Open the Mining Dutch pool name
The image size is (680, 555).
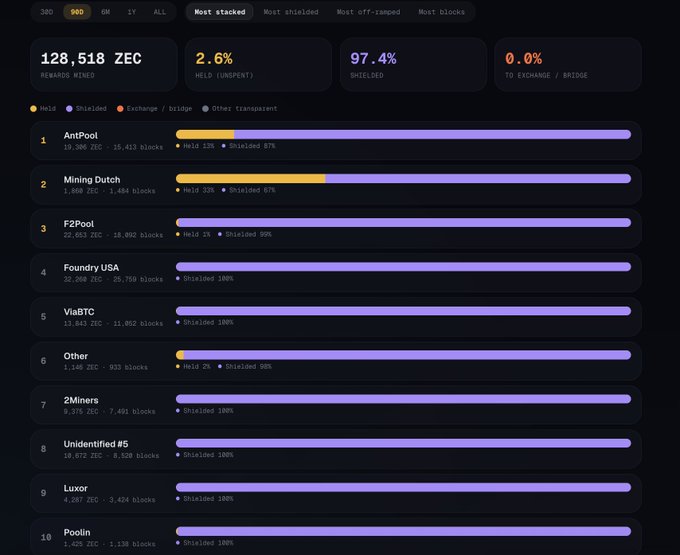(92, 180)
